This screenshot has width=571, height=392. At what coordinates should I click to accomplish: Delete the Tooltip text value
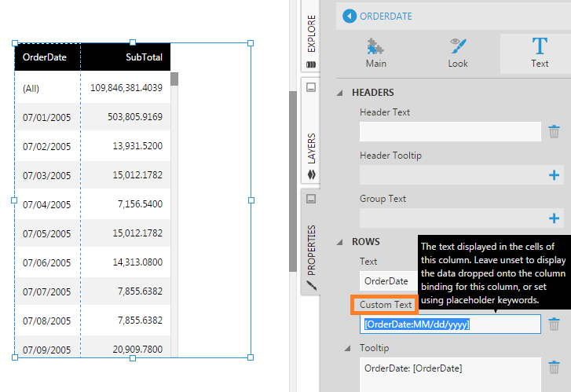pyautogui.click(x=554, y=367)
